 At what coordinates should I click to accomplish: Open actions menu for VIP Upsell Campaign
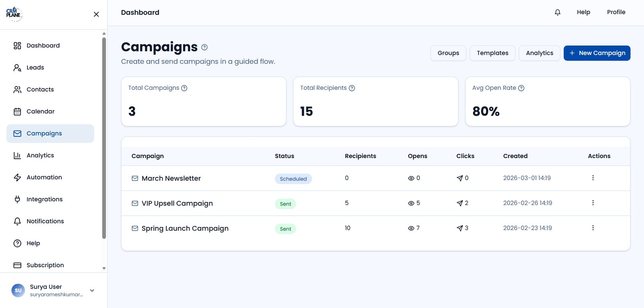593,203
